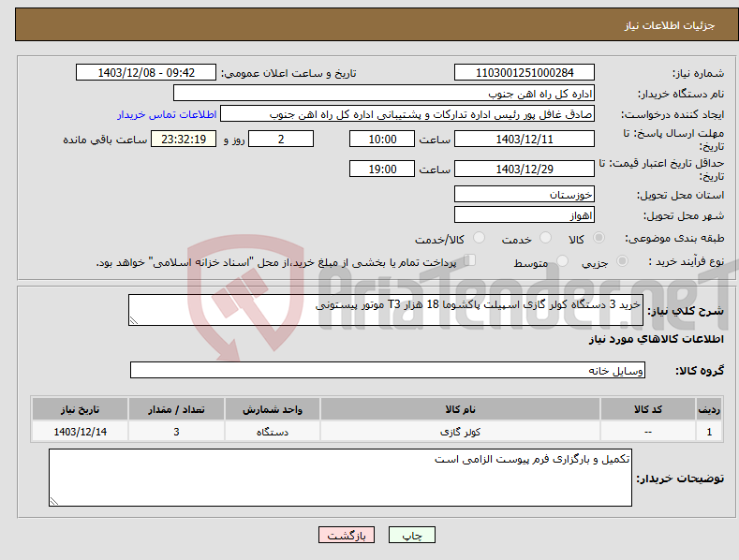Click the validity time 19:00 field
This screenshot has width=739, height=560.
(x=382, y=169)
